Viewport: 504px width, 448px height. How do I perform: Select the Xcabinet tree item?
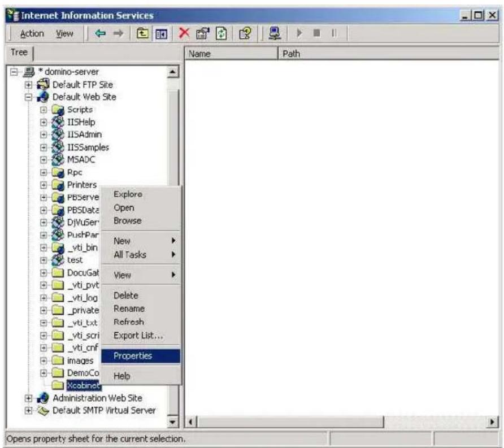[x=83, y=385]
